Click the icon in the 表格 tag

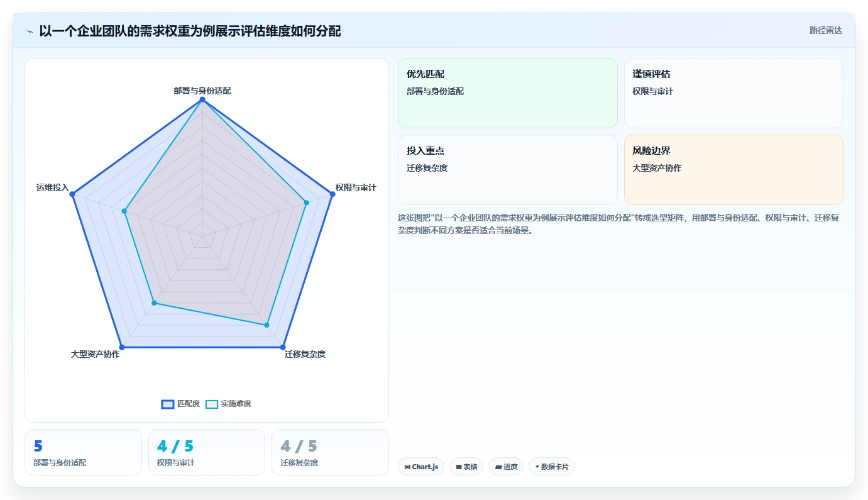(x=459, y=467)
